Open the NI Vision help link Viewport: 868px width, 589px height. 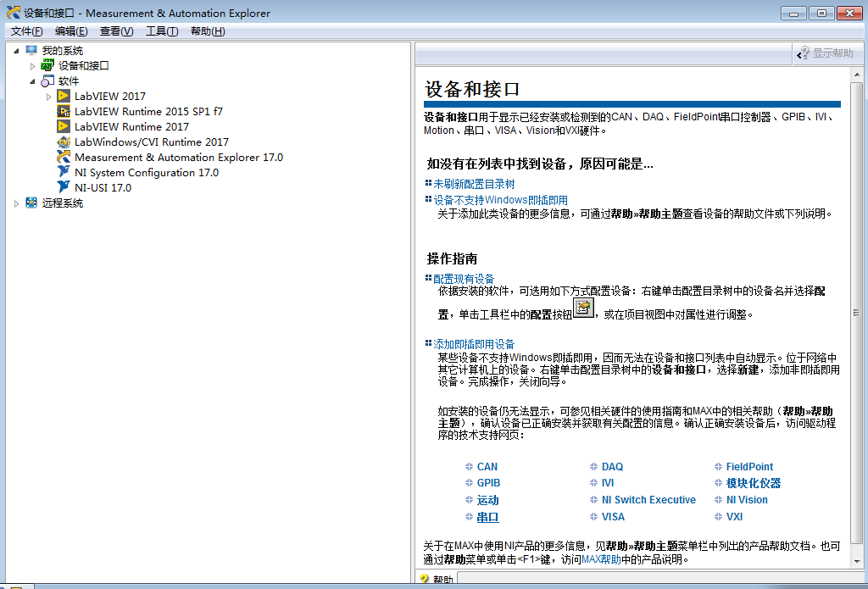(747, 499)
